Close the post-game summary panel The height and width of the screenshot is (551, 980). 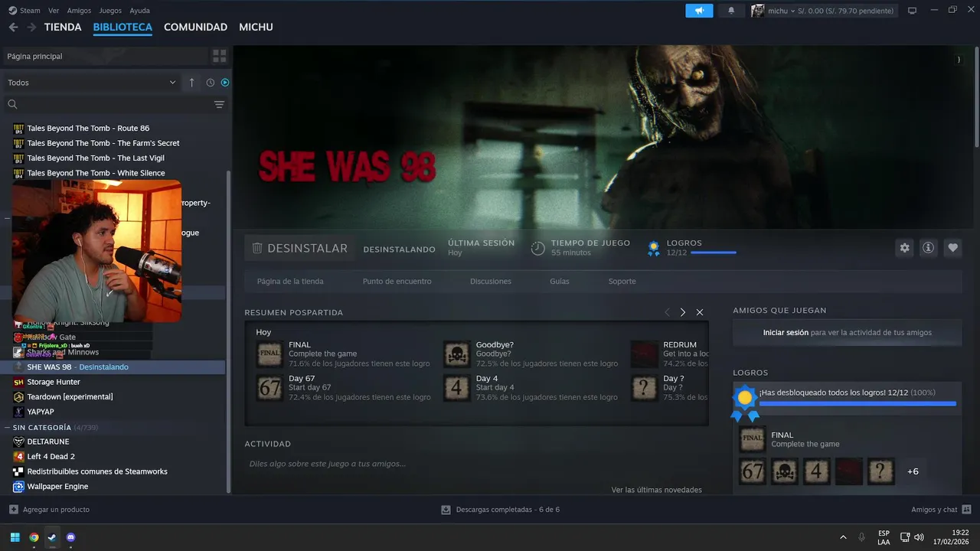(700, 312)
